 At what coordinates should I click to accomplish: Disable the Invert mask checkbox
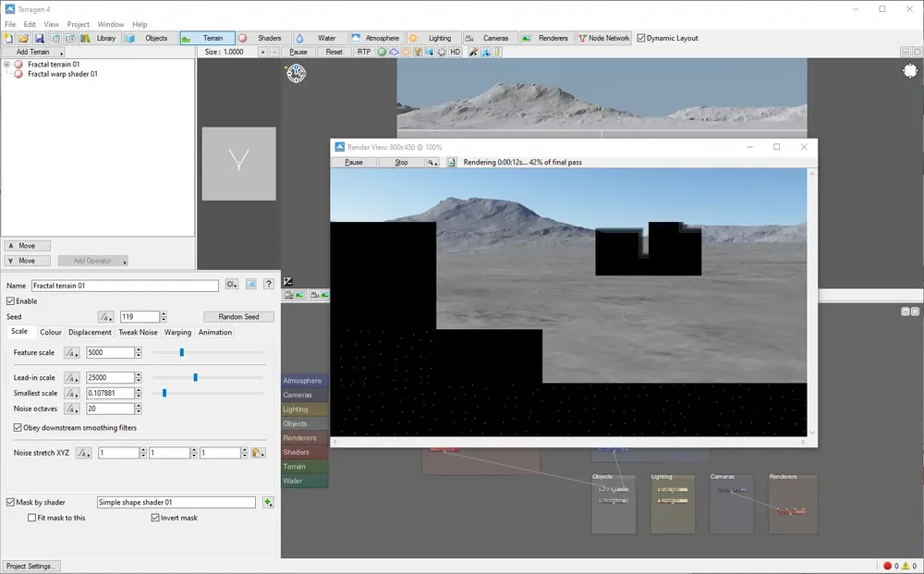[155, 518]
